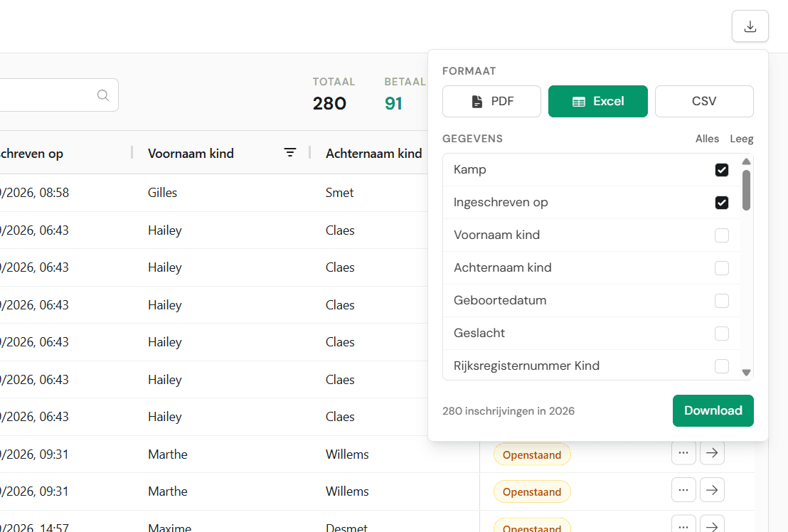This screenshot has width=788, height=532.
Task: Click the green Download button
Action: coord(713,410)
